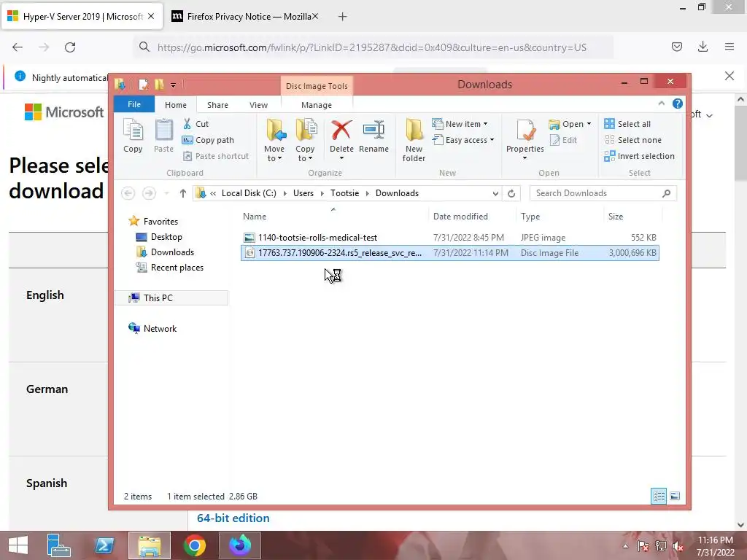Viewport: 747px width, 560px height.
Task: Launch PowerShell from the taskbar
Action: tap(104, 545)
